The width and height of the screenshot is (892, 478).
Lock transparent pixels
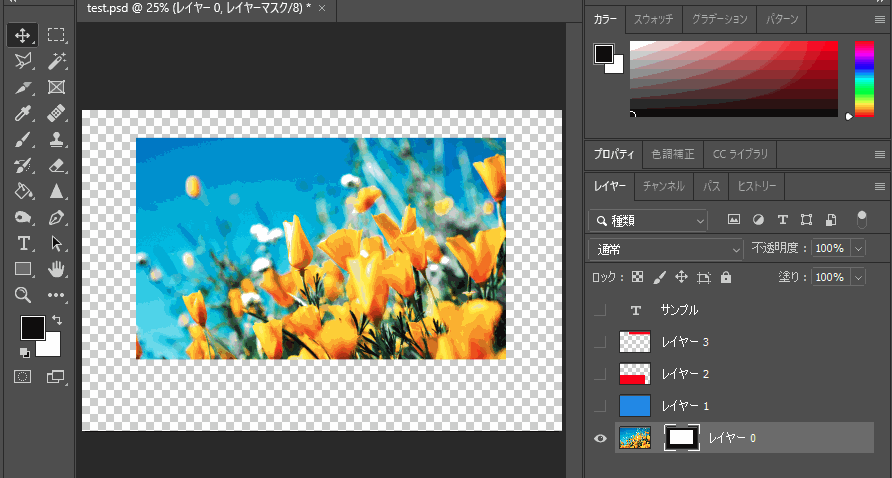tap(638, 277)
